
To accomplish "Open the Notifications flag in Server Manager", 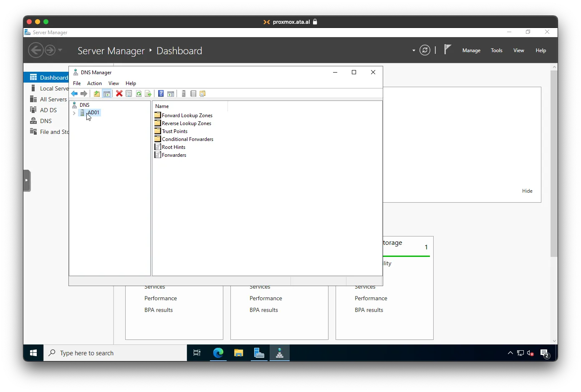I will pos(447,50).
